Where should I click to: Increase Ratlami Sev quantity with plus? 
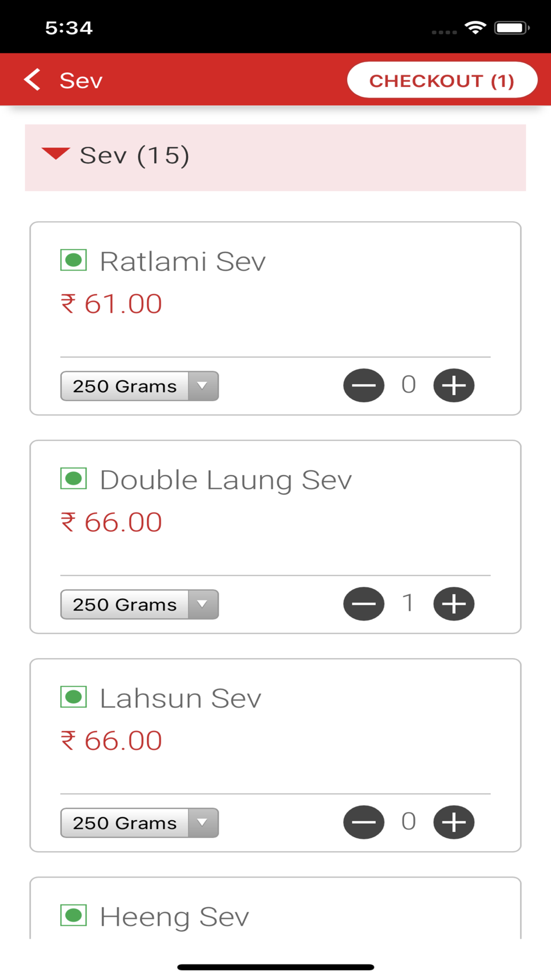(x=453, y=385)
